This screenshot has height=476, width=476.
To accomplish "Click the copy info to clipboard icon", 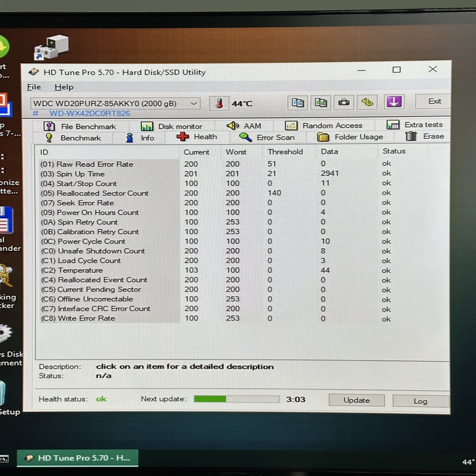I will 298,102.
